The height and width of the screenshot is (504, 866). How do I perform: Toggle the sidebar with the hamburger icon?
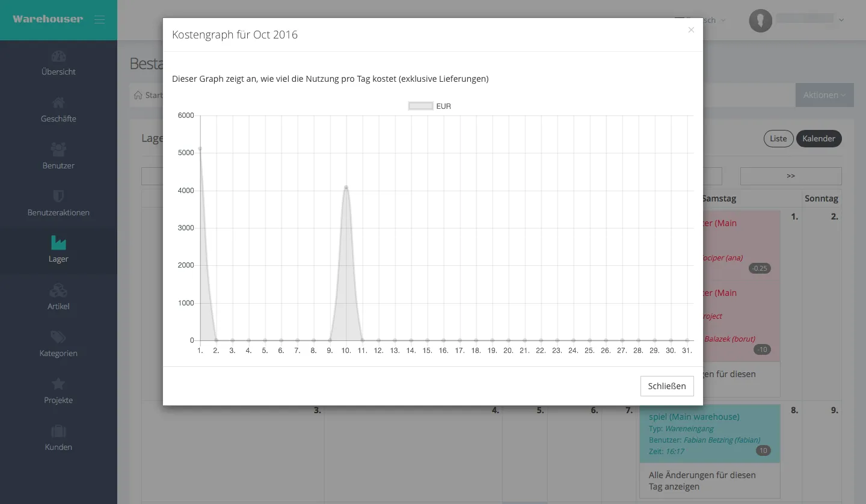pyautogui.click(x=99, y=19)
